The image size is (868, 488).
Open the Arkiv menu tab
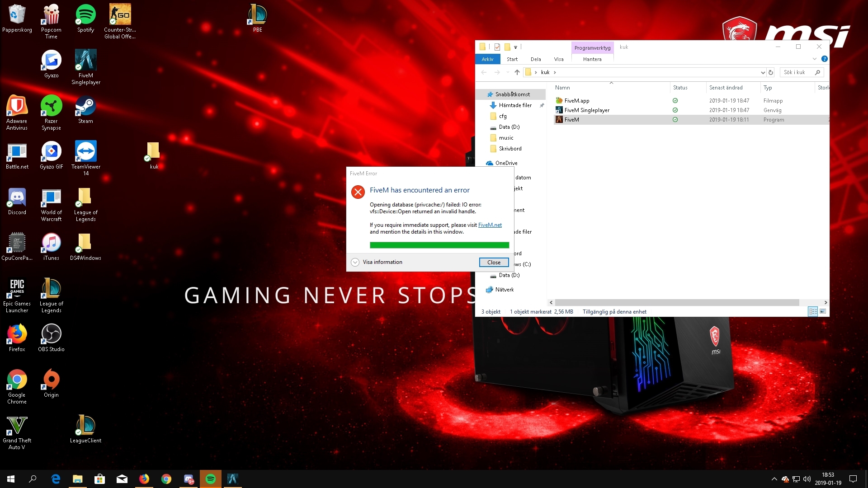(487, 59)
